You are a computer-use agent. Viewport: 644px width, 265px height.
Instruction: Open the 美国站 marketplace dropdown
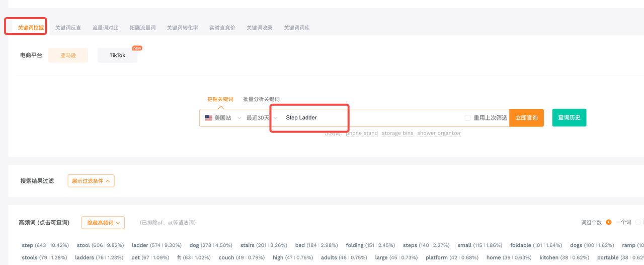coord(223,118)
